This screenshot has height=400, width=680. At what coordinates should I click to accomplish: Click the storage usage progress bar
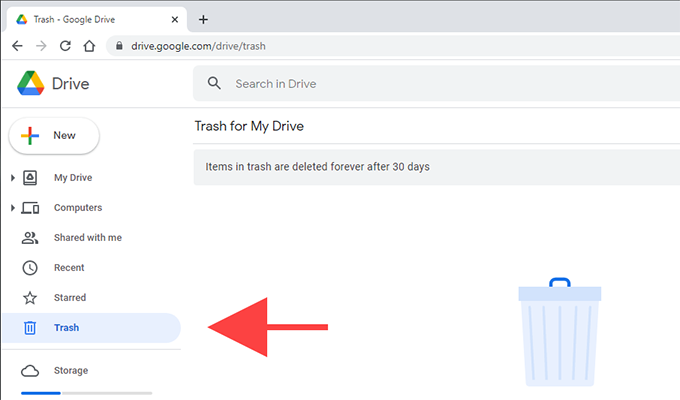pos(87,393)
